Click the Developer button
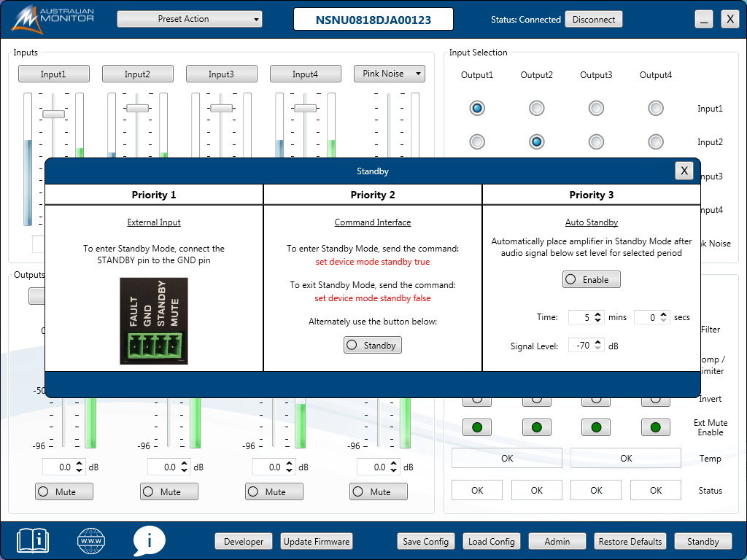747x560 pixels. [x=244, y=541]
